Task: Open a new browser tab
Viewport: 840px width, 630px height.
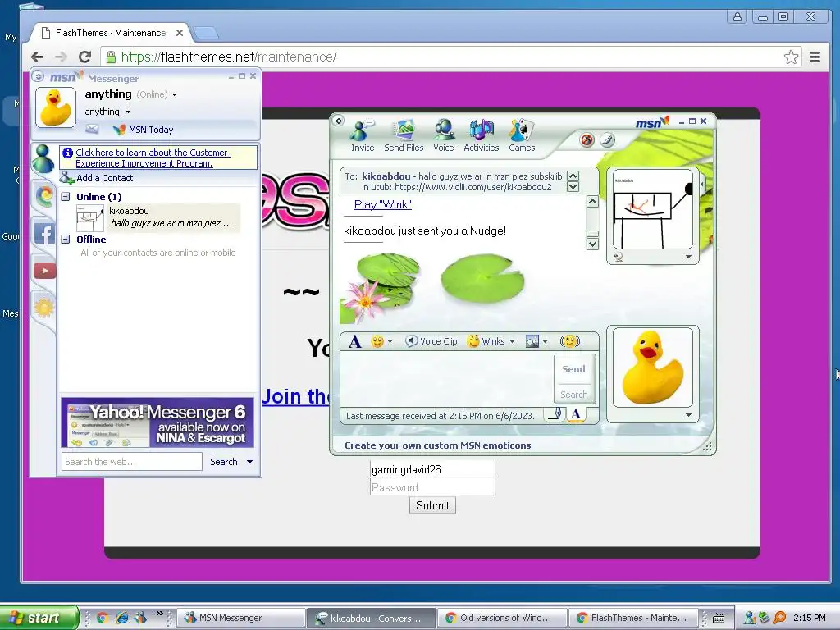Action: coord(206,33)
